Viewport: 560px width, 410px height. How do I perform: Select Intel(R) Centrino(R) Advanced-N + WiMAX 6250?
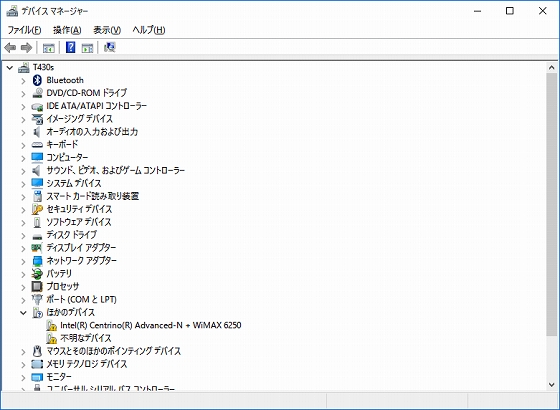point(151,325)
